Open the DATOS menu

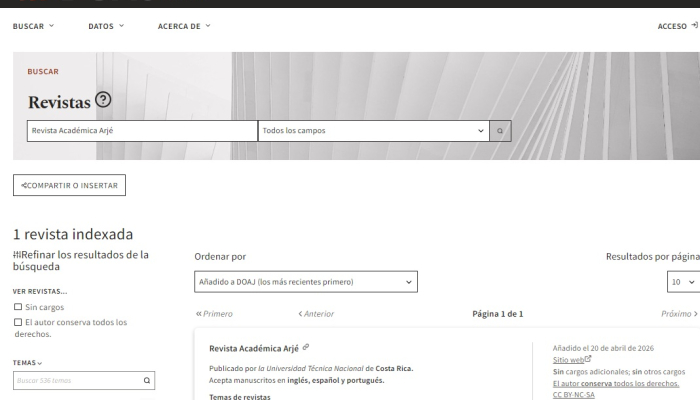[106, 25]
